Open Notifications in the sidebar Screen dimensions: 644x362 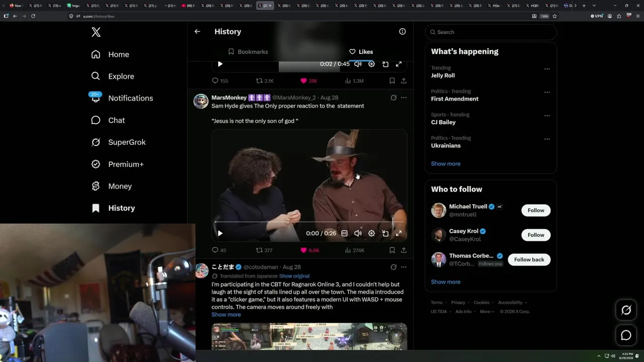coord(122,98)
